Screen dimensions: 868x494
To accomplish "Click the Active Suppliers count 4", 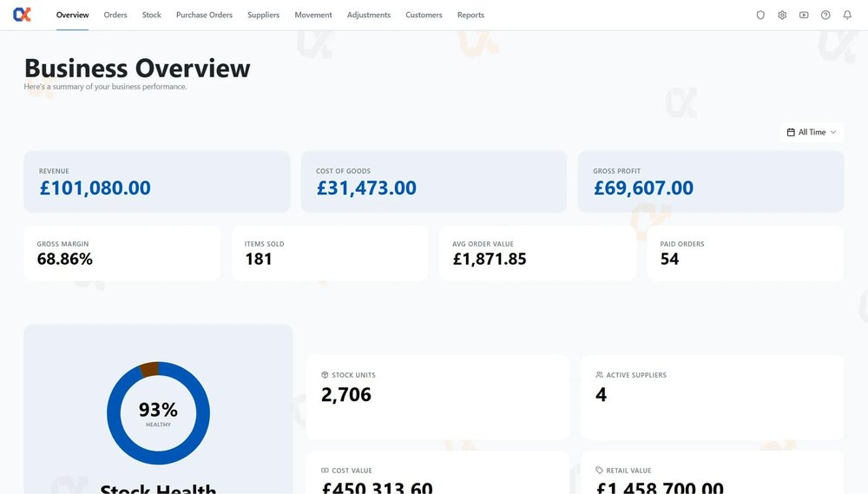I will (602, 395).
